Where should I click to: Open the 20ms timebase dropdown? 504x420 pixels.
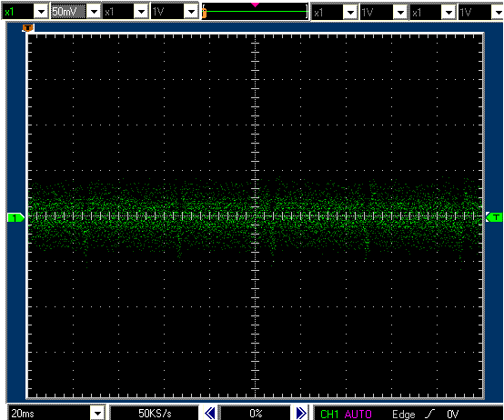(x=97, y=413)
